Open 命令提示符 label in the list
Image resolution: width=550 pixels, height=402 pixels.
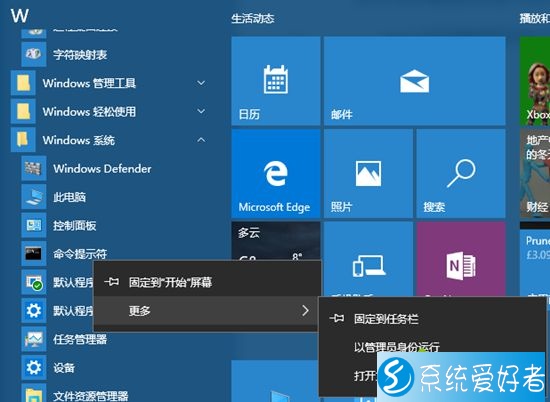[80, 254]
